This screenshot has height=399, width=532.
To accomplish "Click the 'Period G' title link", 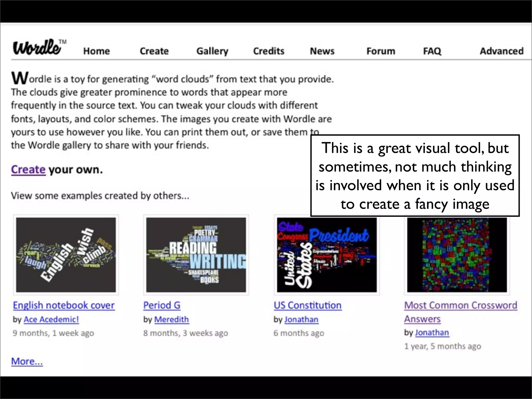I will click(162, 305).
